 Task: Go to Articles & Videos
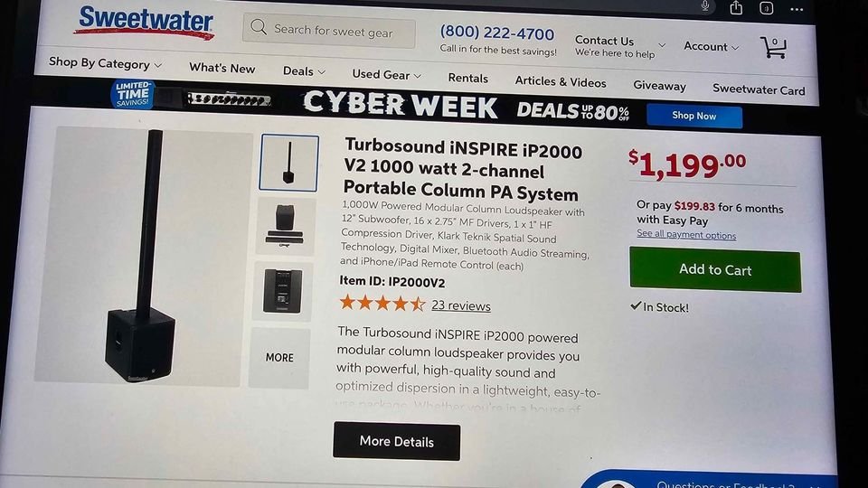561,82
